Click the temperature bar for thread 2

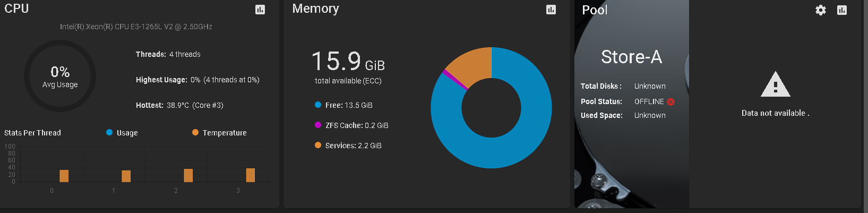coord(188,175)
